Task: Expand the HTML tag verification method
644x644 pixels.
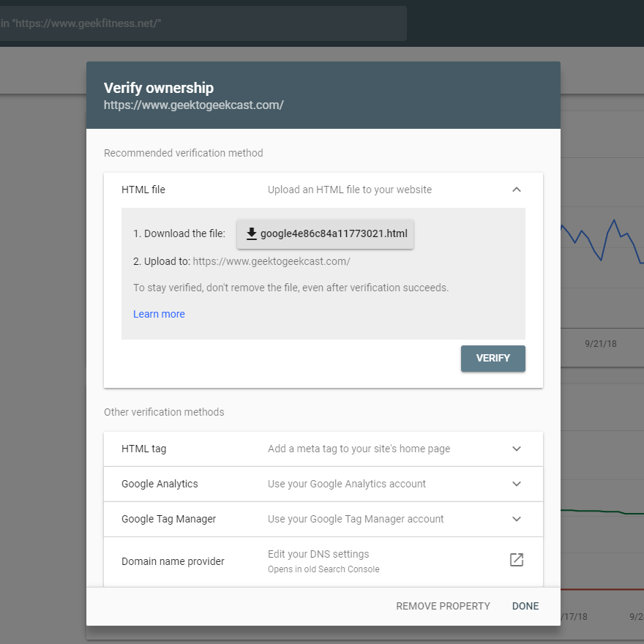Action: pos(517,448)
